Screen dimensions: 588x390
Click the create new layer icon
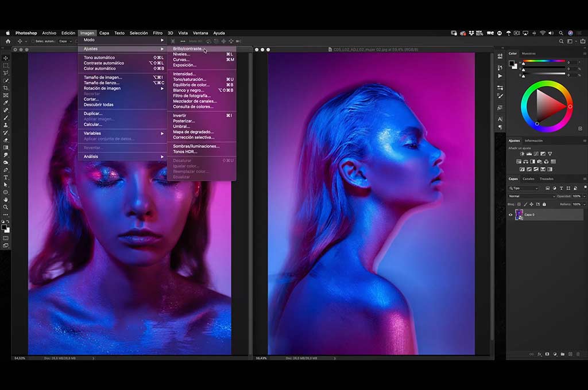(x=570, y=354)
